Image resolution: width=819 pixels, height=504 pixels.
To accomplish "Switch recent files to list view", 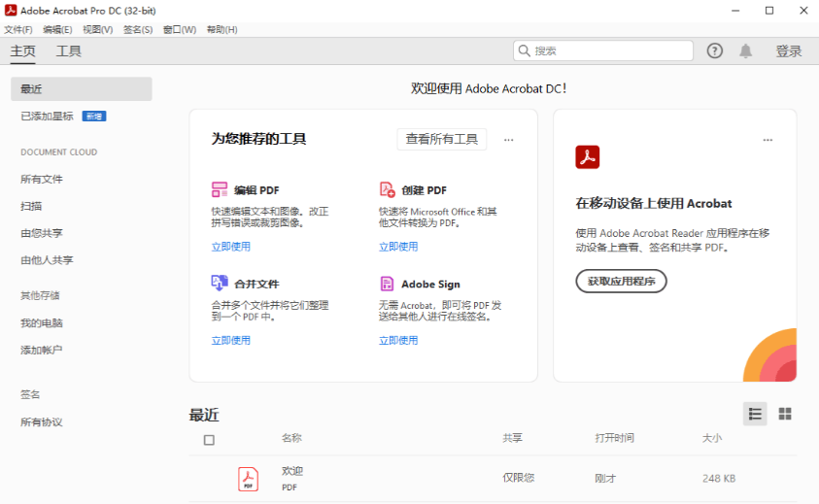I will point(755,414).
